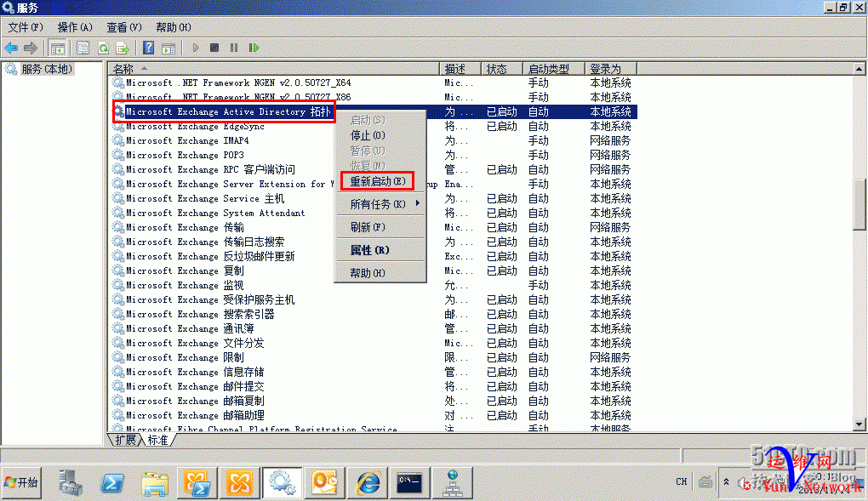This screenshot has width=868, height=501.
Task: Choose 重新启动(E) in context menu
Action: point(378,181)
